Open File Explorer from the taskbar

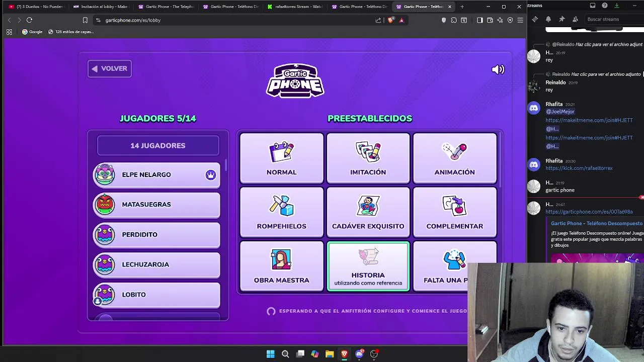coord(330,354)
